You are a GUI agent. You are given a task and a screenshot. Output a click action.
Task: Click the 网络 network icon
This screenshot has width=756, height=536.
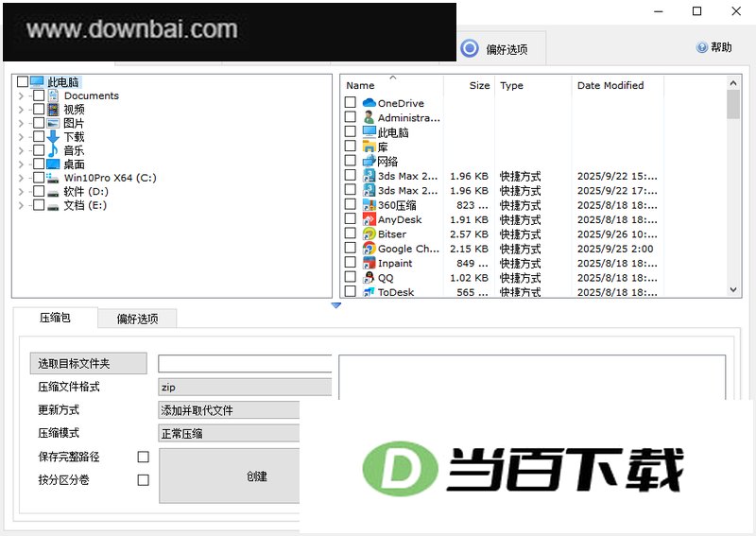pos(369,161)
